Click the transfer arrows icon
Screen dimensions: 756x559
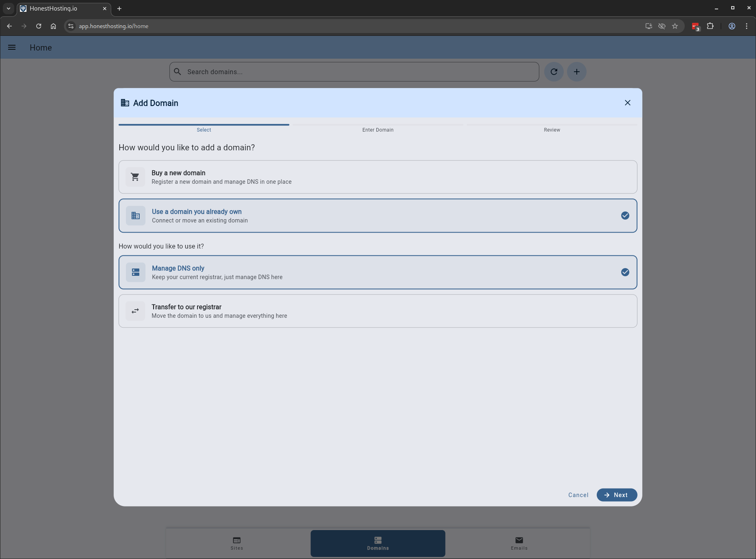(x=135, y=311)
